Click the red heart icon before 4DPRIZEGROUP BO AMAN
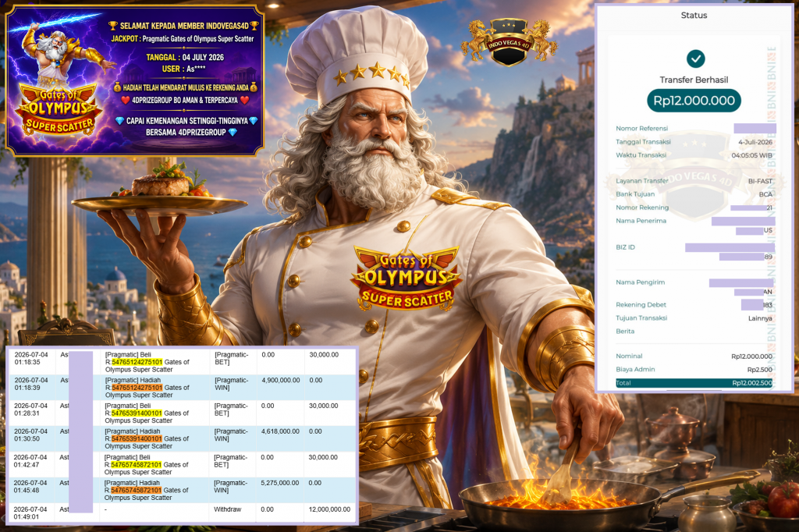Image resolution: width=799 pixels, height=532 pixels. click(126, 100)
